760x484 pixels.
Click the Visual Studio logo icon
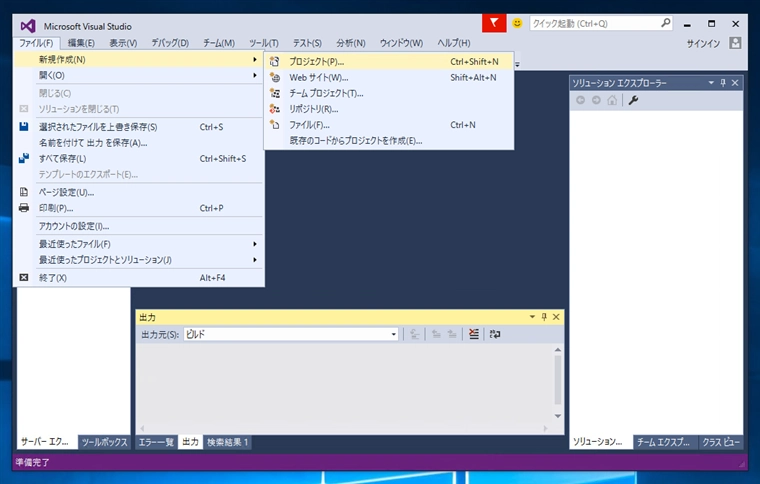point(28,26)
